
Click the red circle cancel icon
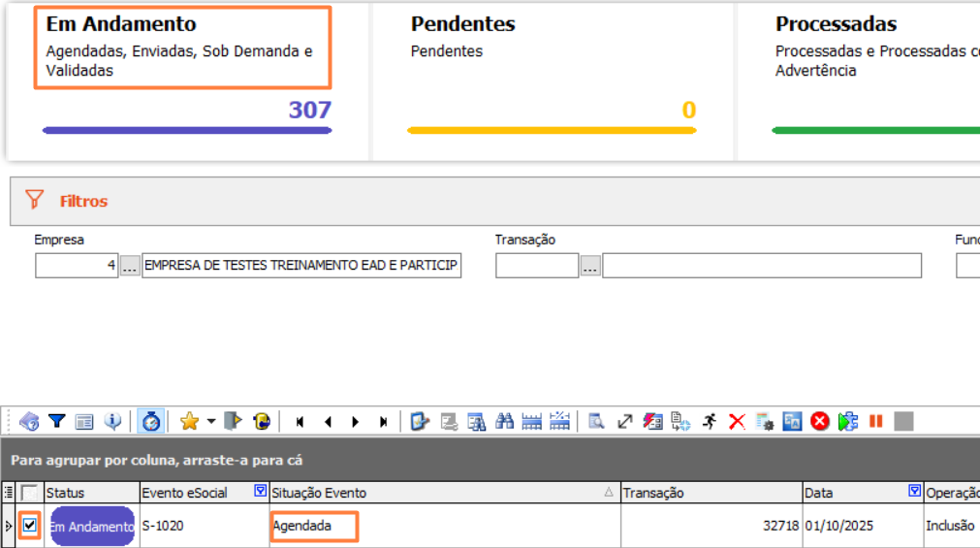(x=820, y=421)
